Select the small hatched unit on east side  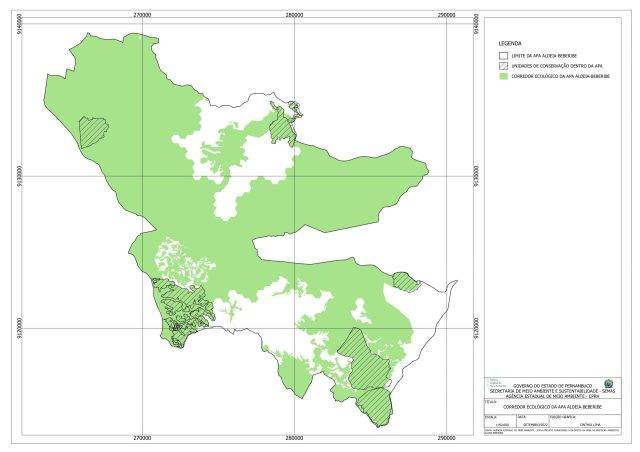tap(405, 281)
